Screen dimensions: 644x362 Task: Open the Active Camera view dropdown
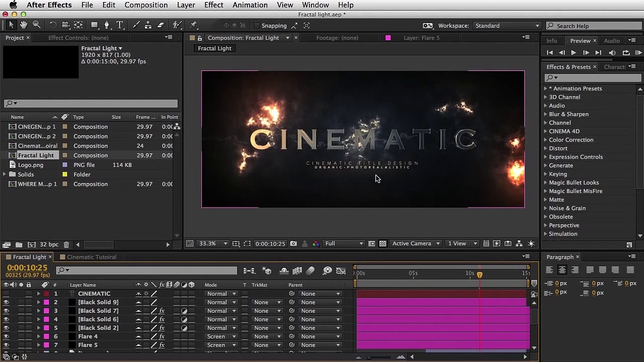416,244
